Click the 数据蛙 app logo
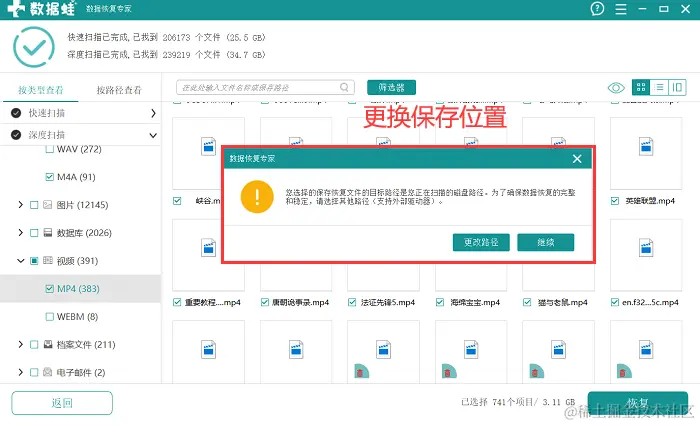This screenshot has height=425, width=700. [x=42, y=8]
